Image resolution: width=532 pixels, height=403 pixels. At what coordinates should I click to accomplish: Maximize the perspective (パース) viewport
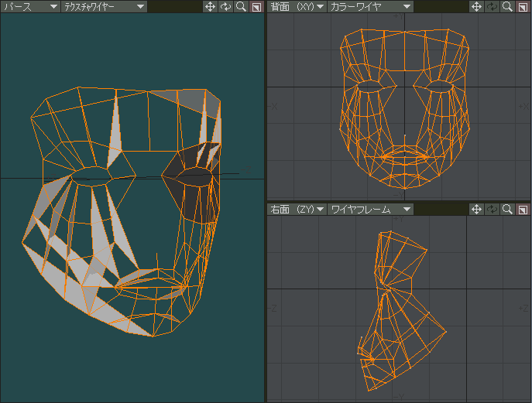(256, 6)
